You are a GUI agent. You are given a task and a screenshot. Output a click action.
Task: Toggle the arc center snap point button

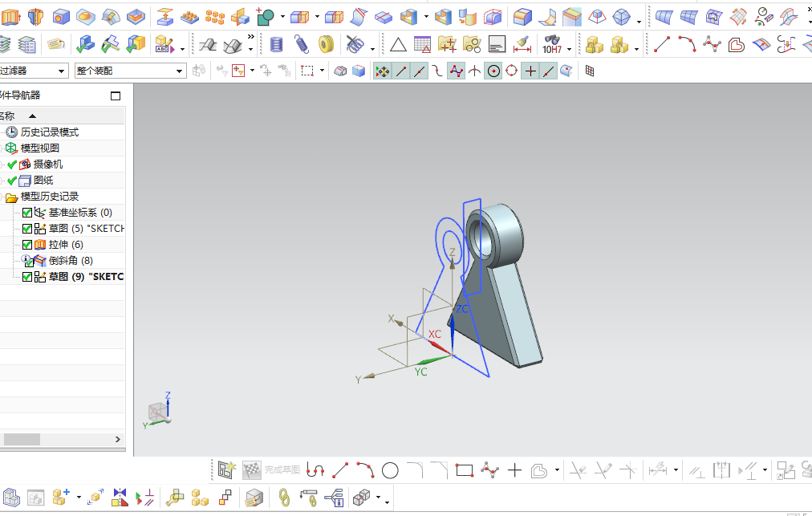click(x=493, y=71)
